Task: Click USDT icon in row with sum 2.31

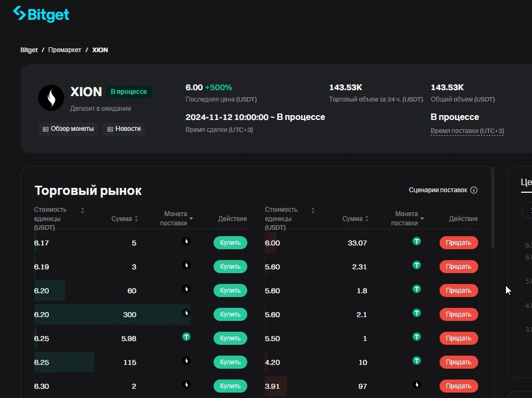Action: point(417,265)
